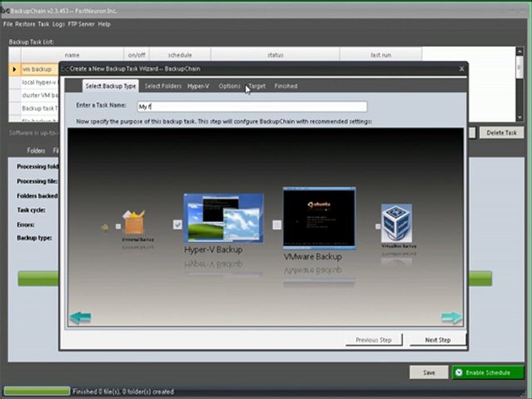Check the VMware Backup checkbox
This screenshot has width=532, height=399.
point(277,224)
